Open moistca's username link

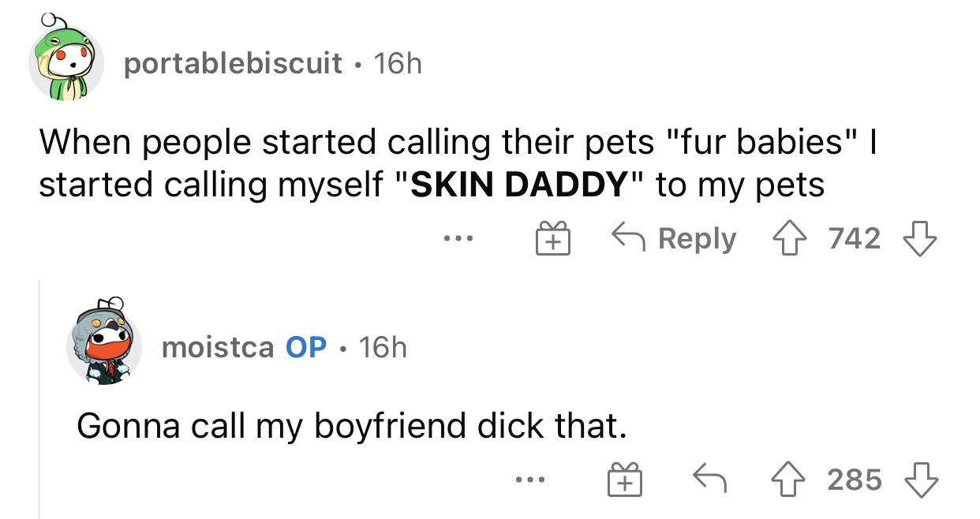pyautogui.click(x=230, y=348)
